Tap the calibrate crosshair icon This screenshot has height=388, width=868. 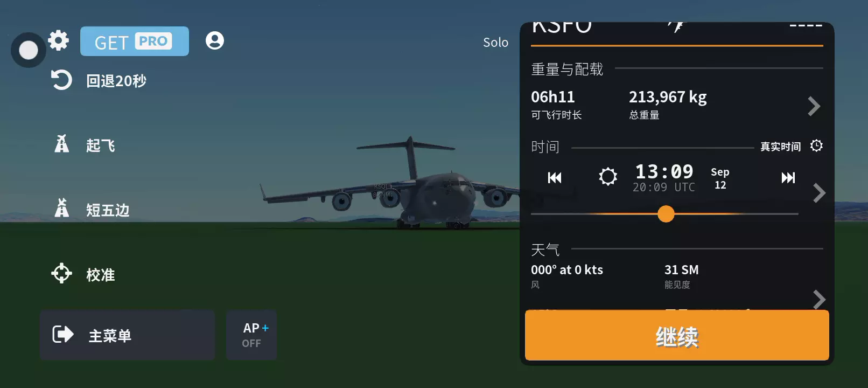(x=61, y=273)
